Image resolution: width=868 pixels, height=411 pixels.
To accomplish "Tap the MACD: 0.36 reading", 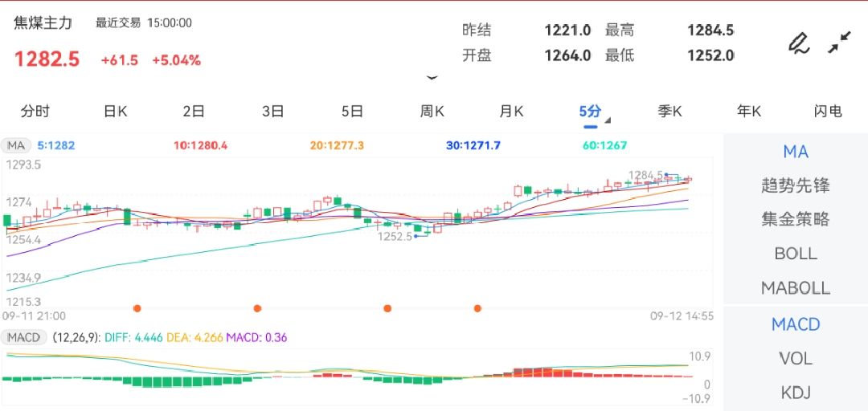I will 256,337.
